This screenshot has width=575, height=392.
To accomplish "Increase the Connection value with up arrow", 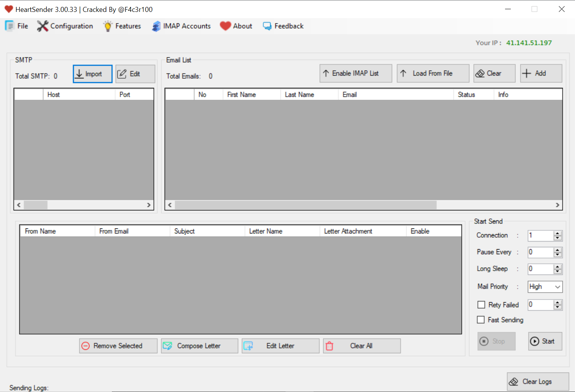I will tap(558, 233).
